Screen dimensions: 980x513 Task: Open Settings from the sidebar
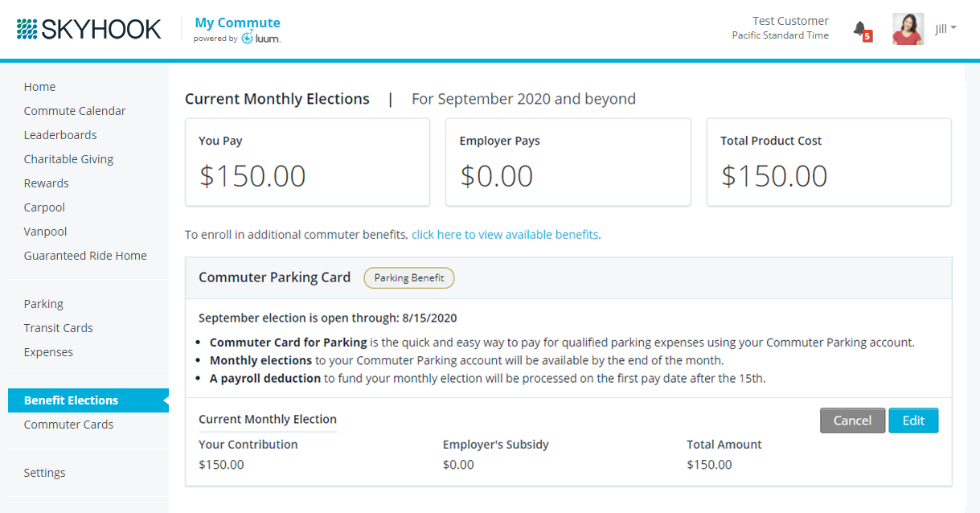(44, 473)
